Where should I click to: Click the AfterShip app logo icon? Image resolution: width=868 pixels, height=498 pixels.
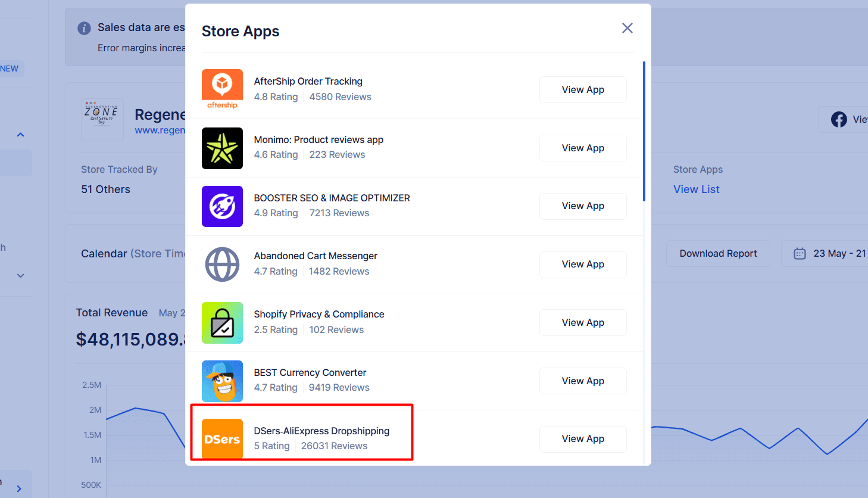point(222,89)
